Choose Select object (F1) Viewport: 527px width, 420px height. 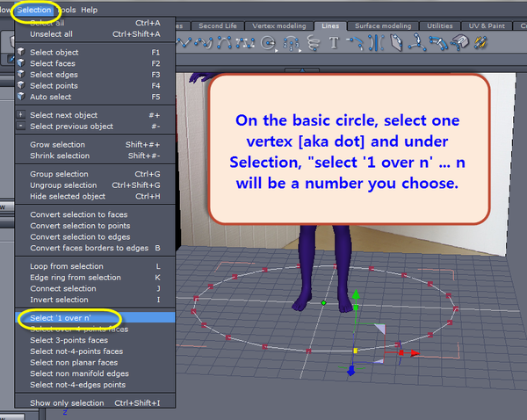95,52
